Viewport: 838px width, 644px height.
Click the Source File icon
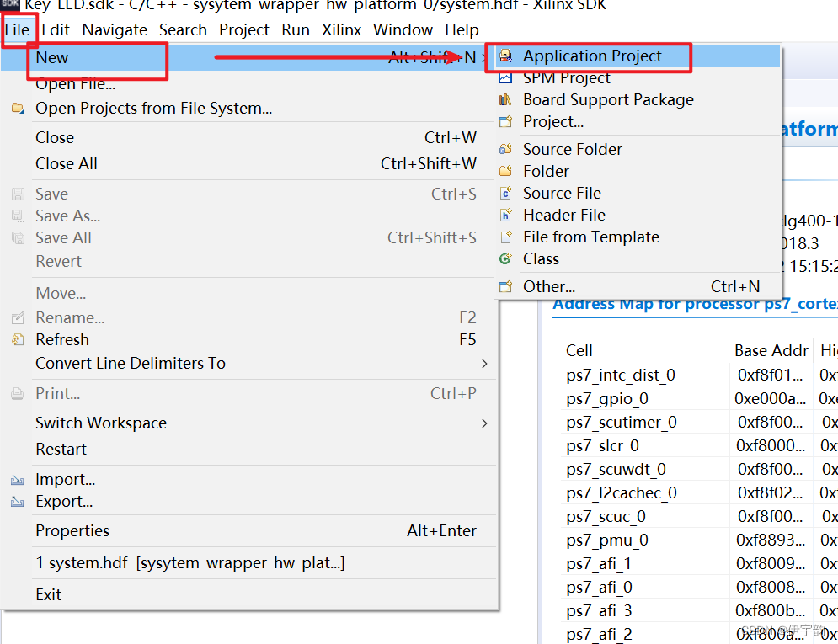[x=505, y=194]
